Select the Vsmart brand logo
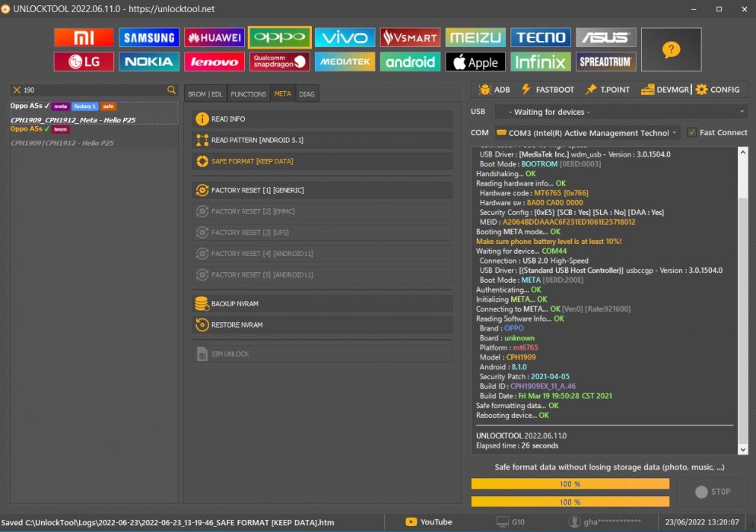Screen dimensions: 756x532 click(x=410, y=37)
